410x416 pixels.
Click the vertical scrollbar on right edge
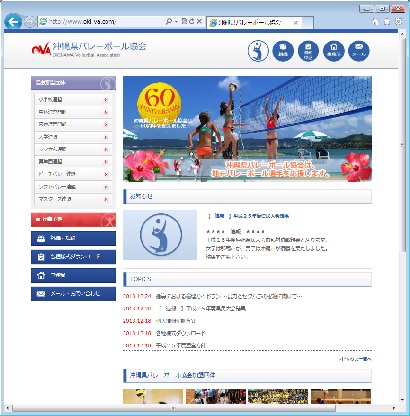tap(402, 145)
